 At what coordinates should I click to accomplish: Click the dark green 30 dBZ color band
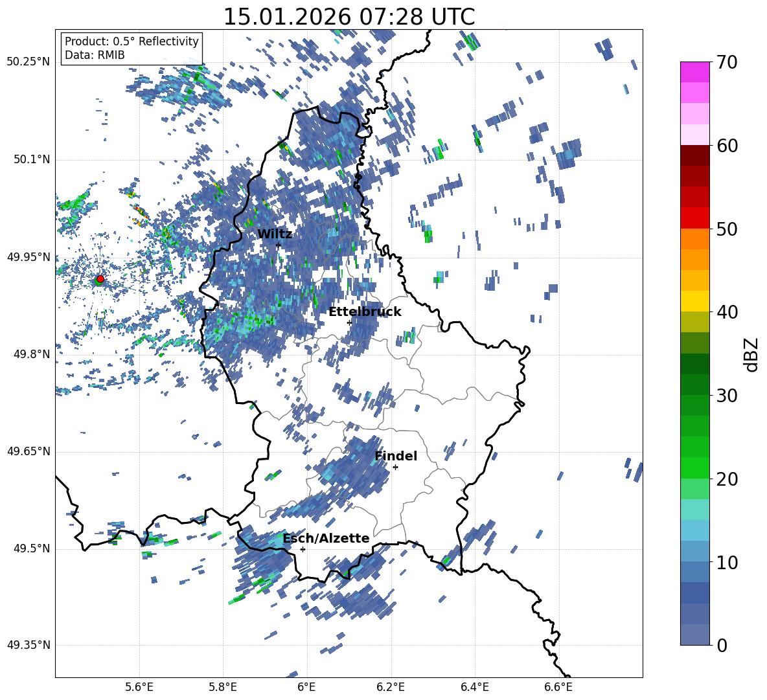[x=694, y=384]
